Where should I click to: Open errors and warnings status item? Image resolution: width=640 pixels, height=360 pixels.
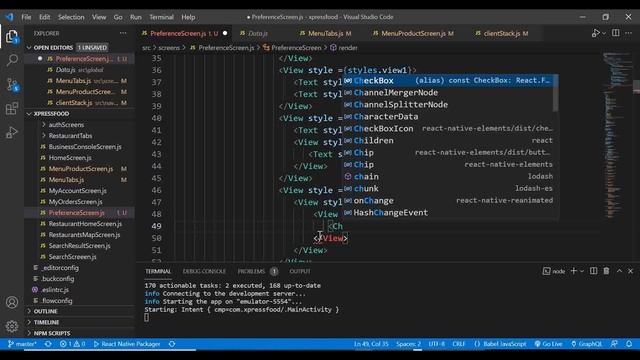(x=72, y=344)
